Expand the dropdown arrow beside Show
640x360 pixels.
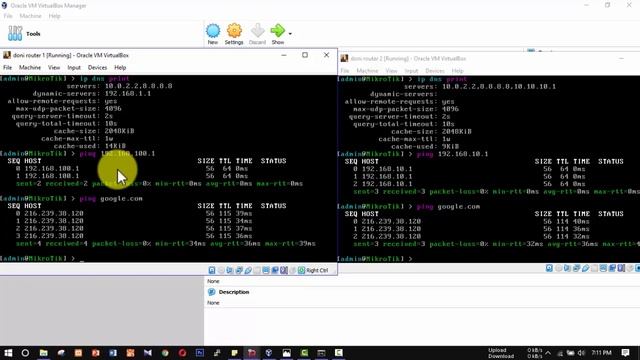[x=290, y=34]
